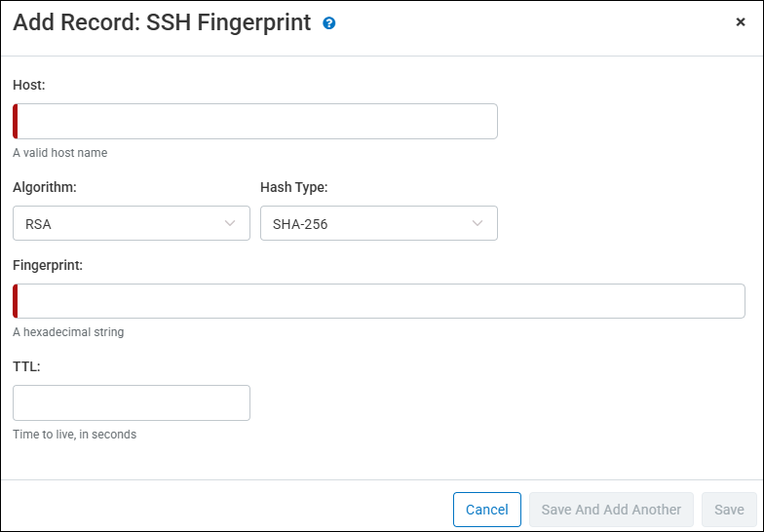This screenshot has height=532, width=764.
Task: Click the TTL: label
Action: tap(26, 366)
